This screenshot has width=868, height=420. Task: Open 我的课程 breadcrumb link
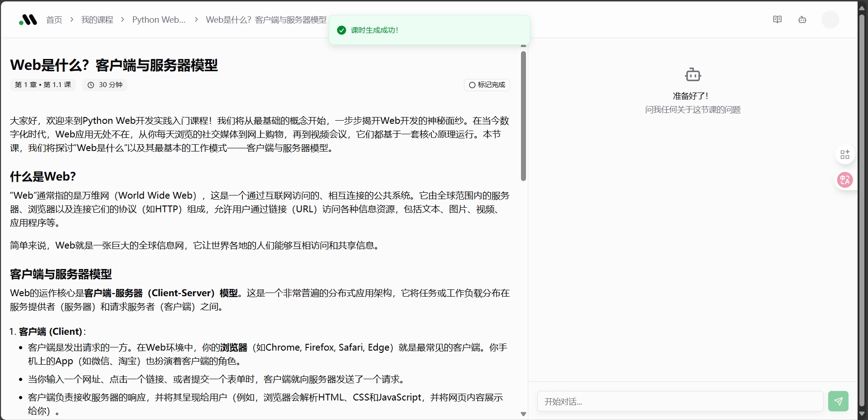point(97,20)
